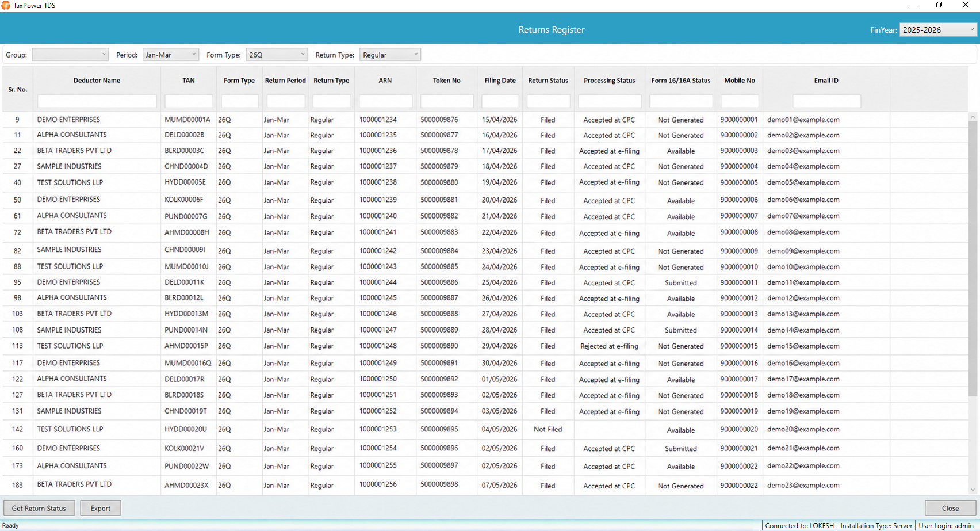
Task: Click filing date 07/05/2026
Action: pos(500,485)
